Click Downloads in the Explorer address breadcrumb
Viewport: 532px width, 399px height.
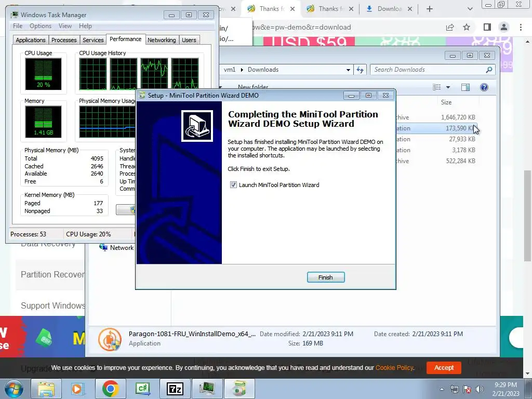[263, 70]
